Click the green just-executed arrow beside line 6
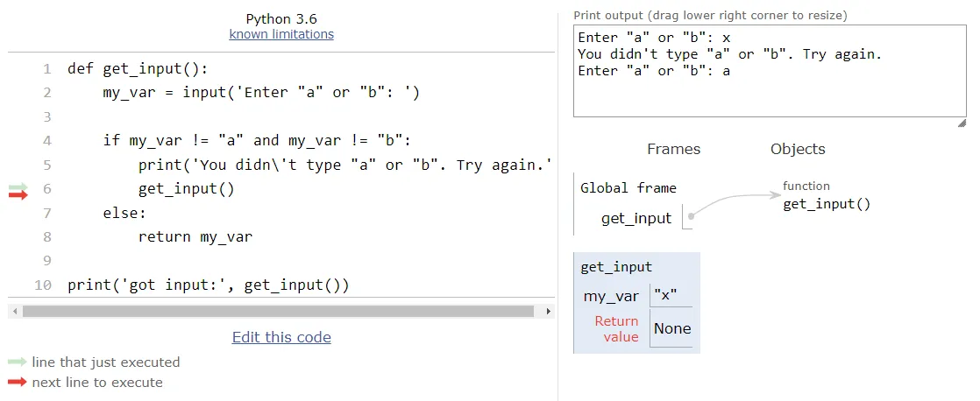Screen dimensions: 980x401 point(18,186)
